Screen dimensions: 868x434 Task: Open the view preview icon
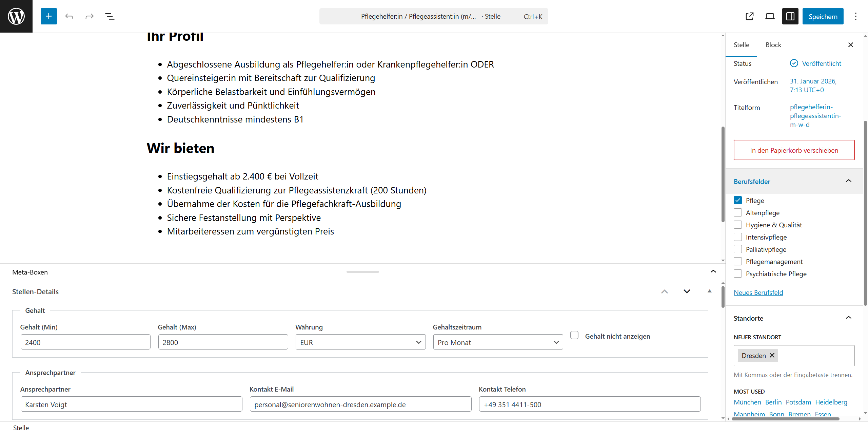tap(770, 16)
